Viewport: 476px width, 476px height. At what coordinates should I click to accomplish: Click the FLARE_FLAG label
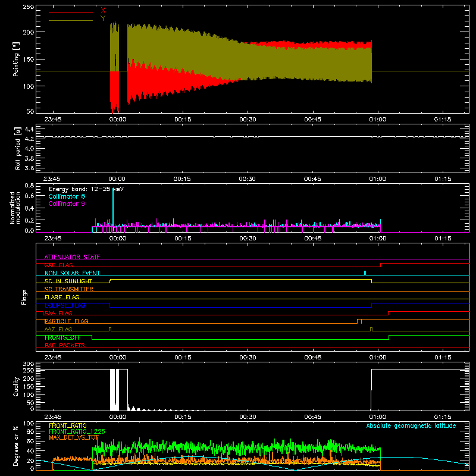click(x=62, y=297)
